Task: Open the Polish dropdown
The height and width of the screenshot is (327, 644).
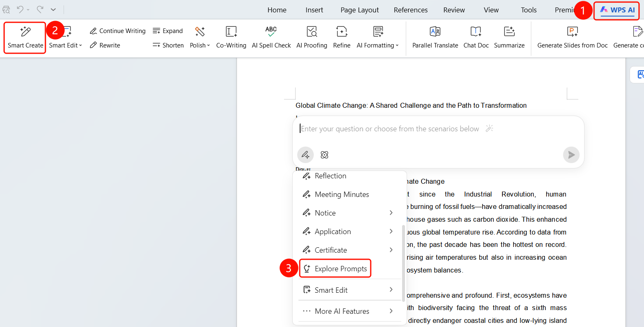Action: (x=200, y=38)
